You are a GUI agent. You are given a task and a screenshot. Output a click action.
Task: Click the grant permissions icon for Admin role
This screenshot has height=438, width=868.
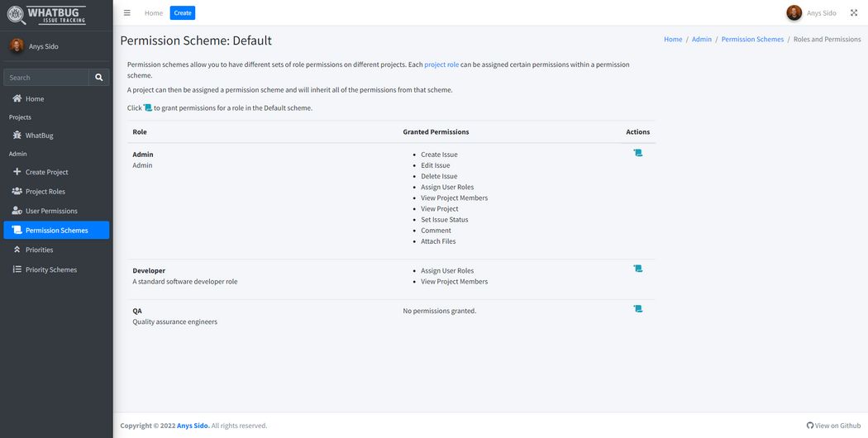coord(637,153)
